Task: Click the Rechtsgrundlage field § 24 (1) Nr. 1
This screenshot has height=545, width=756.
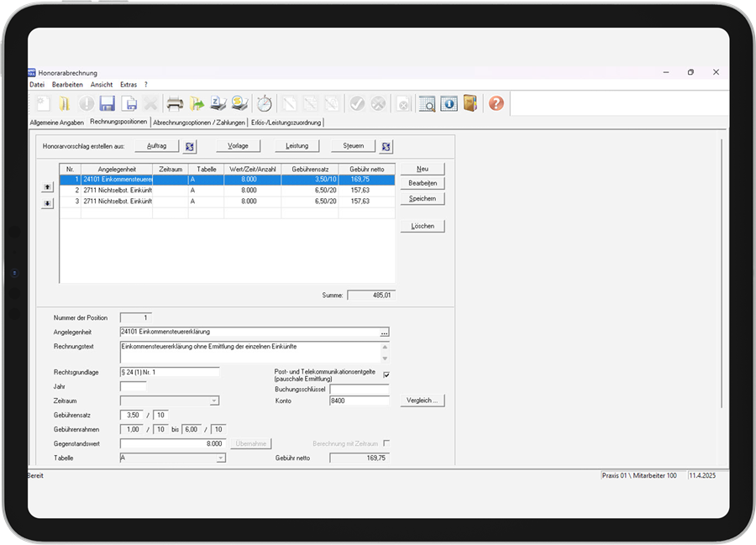Action: click(x=170, y=372)
